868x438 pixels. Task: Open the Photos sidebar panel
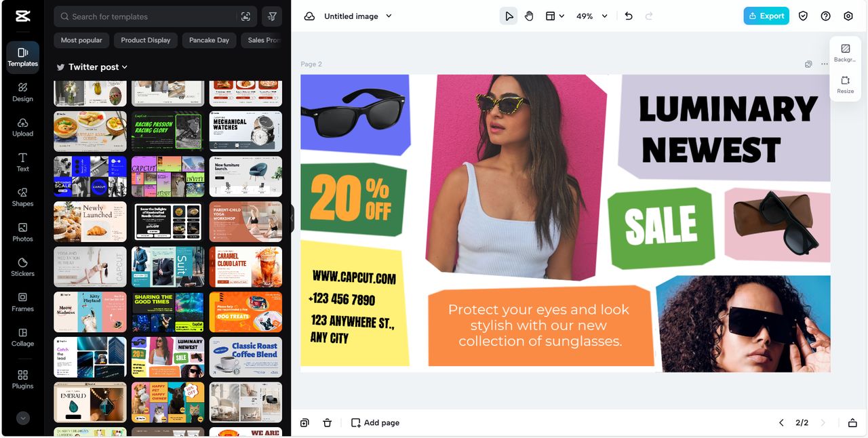(x=22, y=233)
